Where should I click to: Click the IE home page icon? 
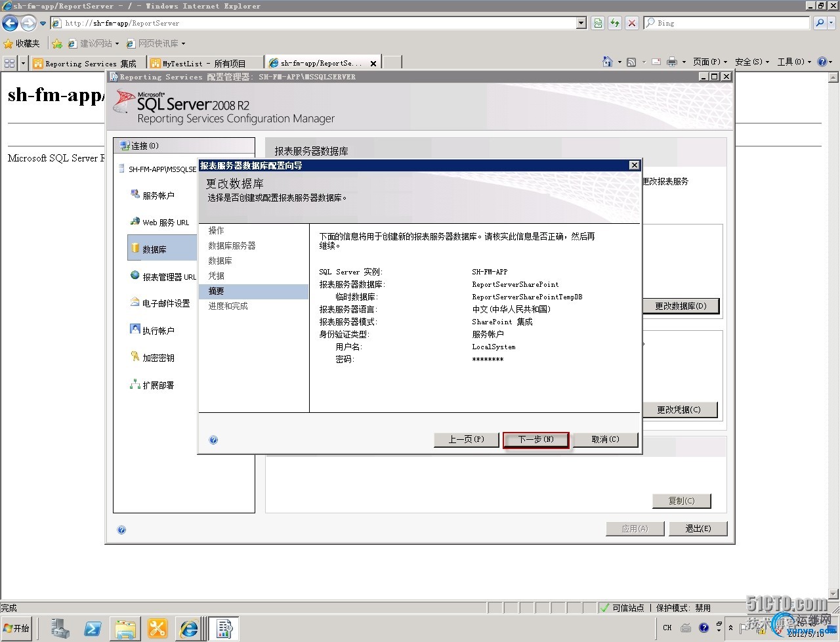click(608, 62)
